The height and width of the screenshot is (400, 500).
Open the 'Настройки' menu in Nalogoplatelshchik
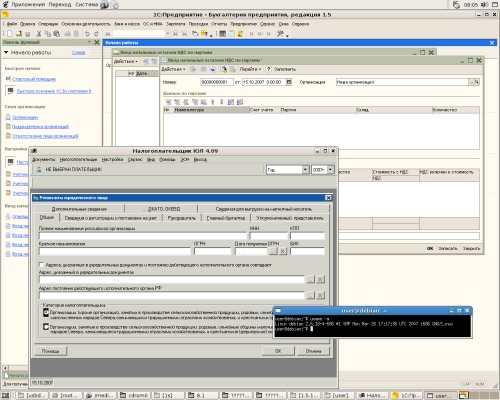[112, 159]
